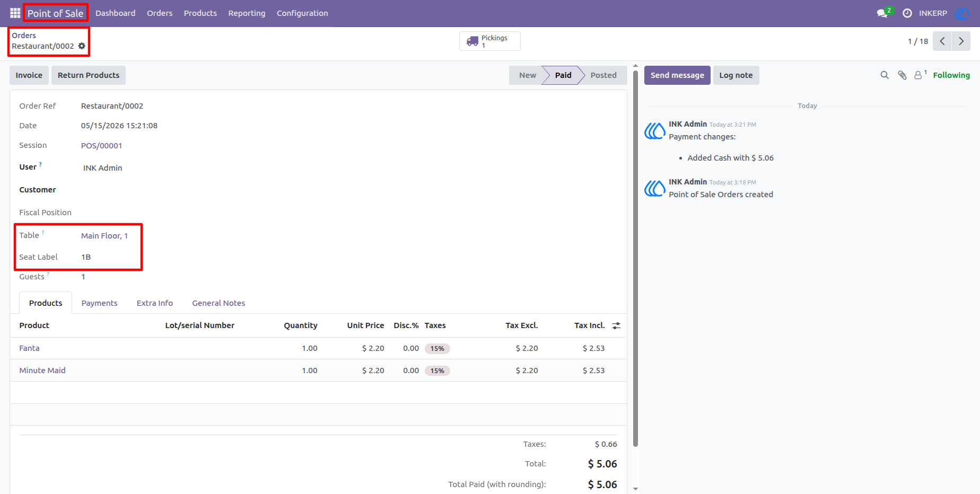Open the conversations chat icon
980x494 pixels.
(x=882, y=13)
